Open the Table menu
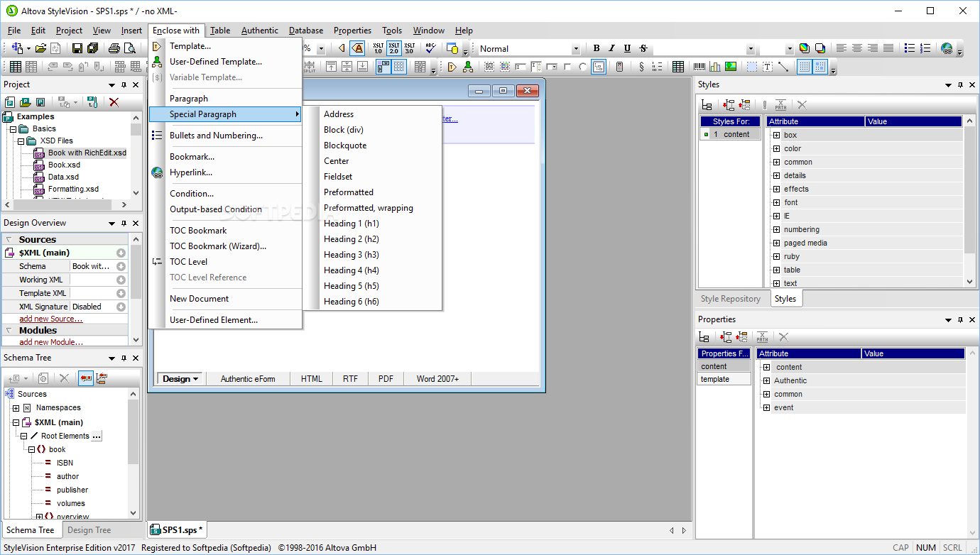Screen dimensions: 980x555 (x=220, y=31)
